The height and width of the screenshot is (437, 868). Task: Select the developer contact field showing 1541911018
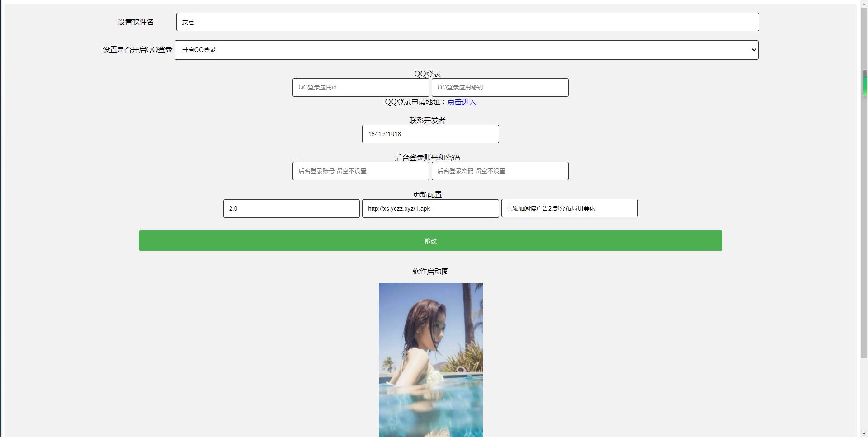pos(430,134)
